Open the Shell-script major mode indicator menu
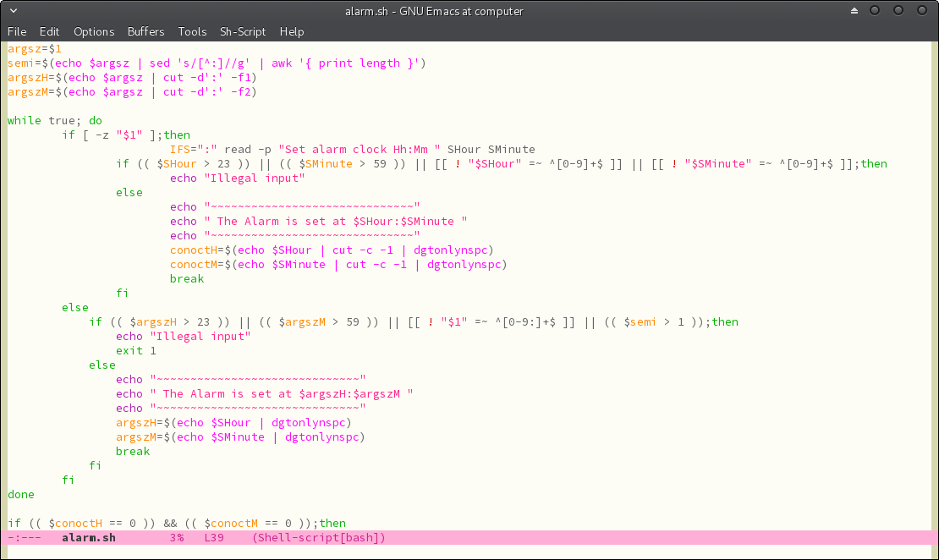 coord(318,538)
